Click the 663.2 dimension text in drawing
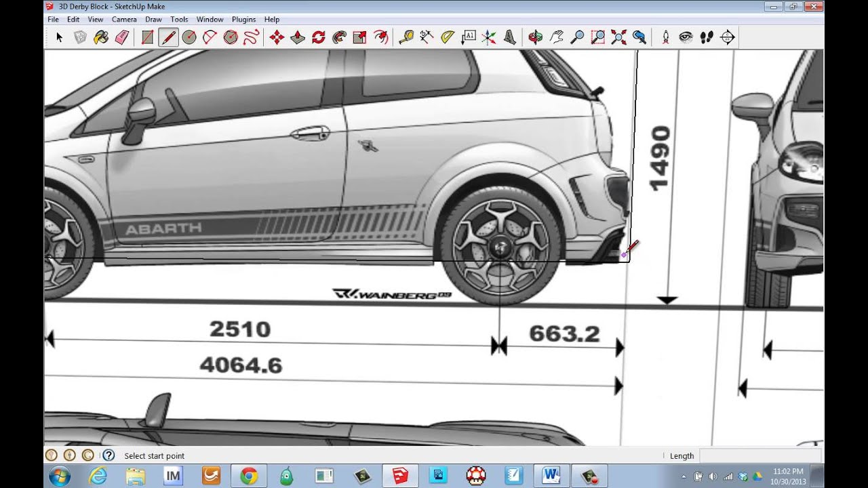Viewport: 868px width, 488px height. (x=564, y=333)
